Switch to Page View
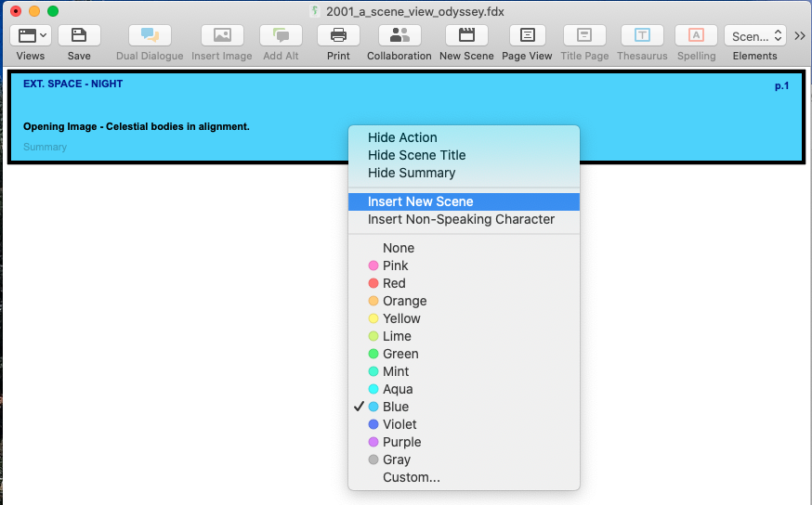Screen dimensions: 812x505 [527, 36]
